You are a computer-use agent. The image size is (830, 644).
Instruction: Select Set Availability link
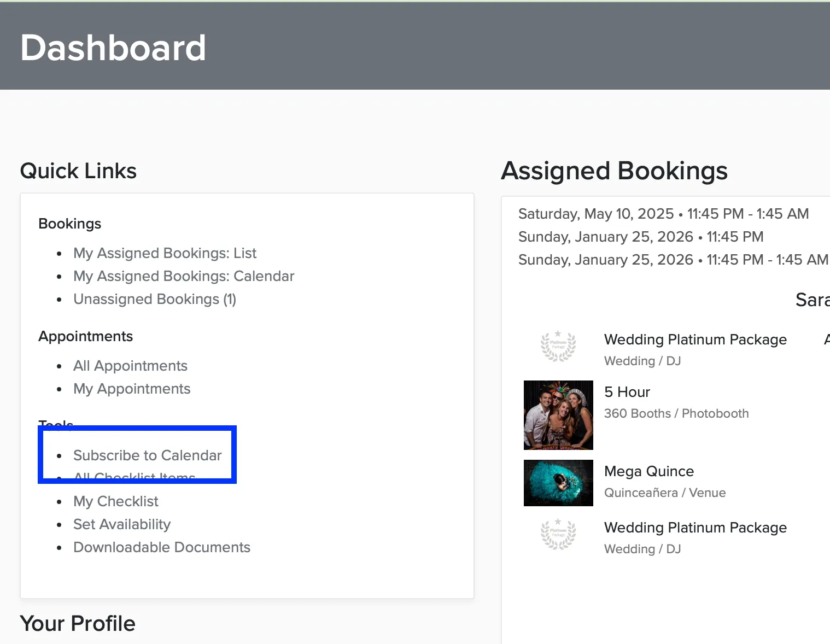122,524
